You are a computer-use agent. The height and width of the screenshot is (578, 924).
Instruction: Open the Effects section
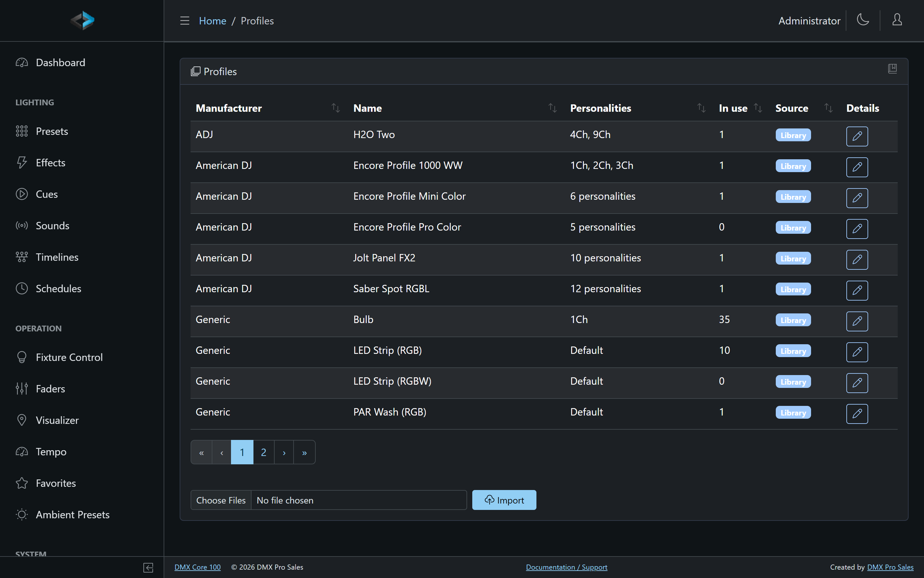coord(82,163)
